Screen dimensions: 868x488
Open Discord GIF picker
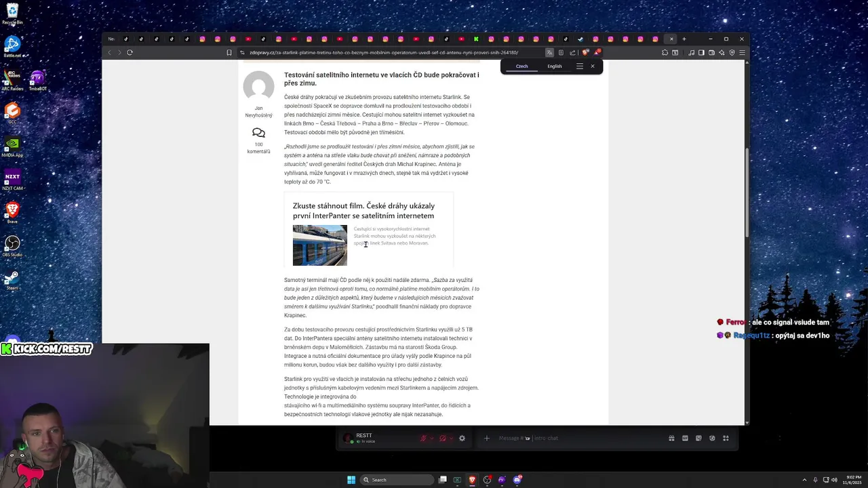tap(685, 439)
